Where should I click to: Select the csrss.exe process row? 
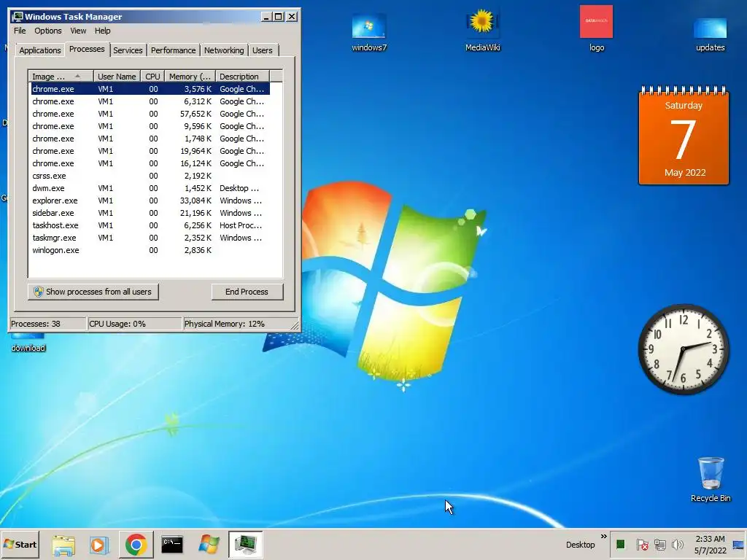tap(150, 176)
